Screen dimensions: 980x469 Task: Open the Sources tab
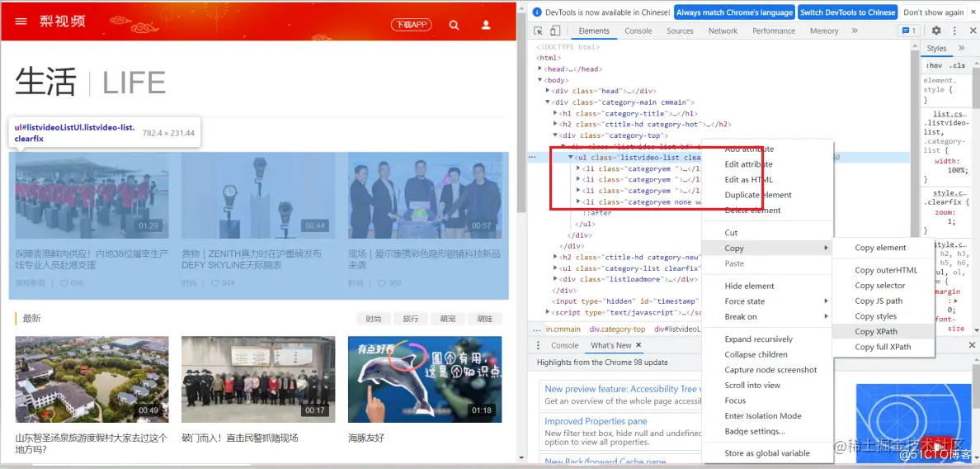[x=680, y=31]
